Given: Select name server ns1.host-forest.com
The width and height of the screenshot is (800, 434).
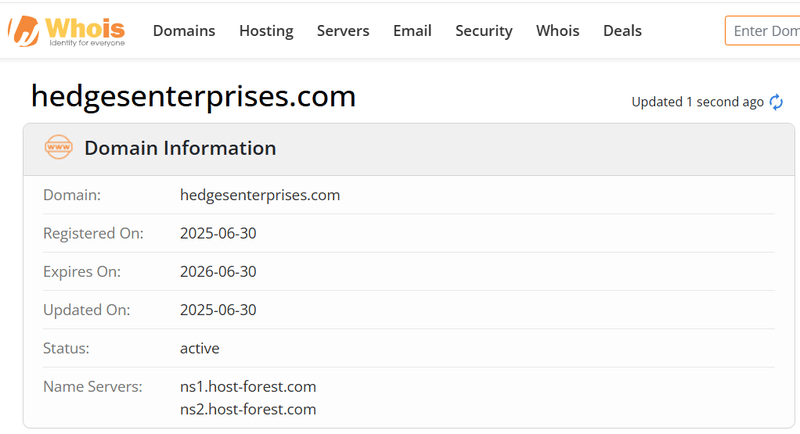Looking at the screenshot, I should [x=248, y=387].
